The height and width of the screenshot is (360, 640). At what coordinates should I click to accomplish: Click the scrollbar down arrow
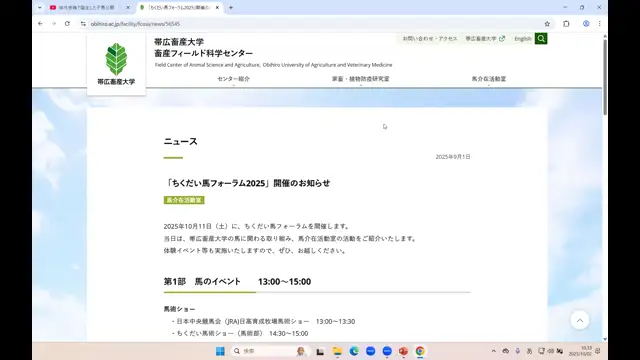[x=605, y=339]
